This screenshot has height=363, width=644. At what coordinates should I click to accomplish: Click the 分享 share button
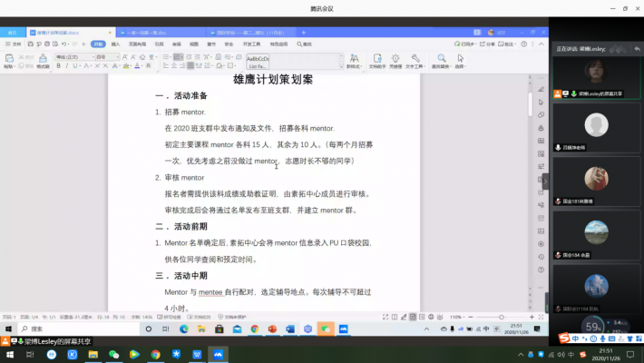point(487,44)
